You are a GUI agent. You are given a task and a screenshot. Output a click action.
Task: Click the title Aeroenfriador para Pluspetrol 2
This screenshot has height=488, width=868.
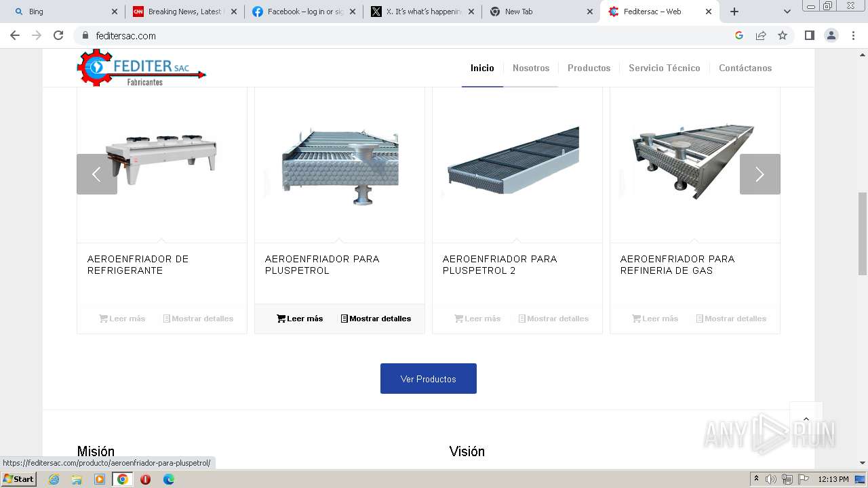pos(500,264)
